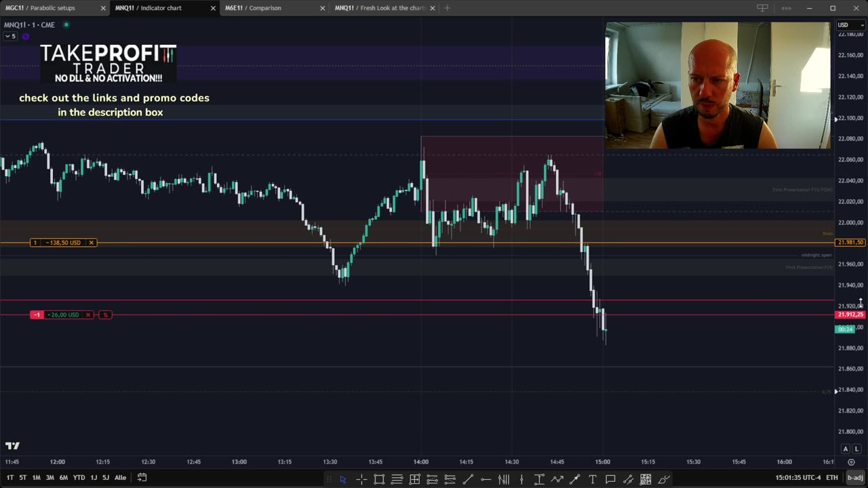Viewport: 868px width, 488px height.
Task: Set time range to 1T
Action: (x=10, y=478)
